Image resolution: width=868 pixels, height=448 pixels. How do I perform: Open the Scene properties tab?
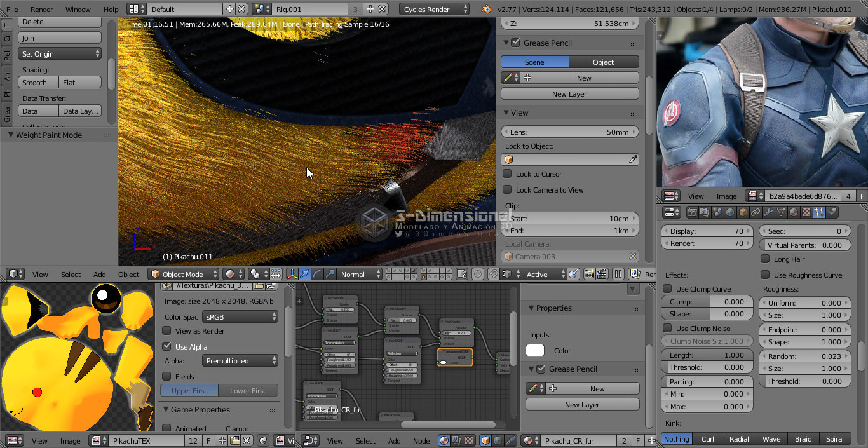pyautogui.click(x=717, y=212)
